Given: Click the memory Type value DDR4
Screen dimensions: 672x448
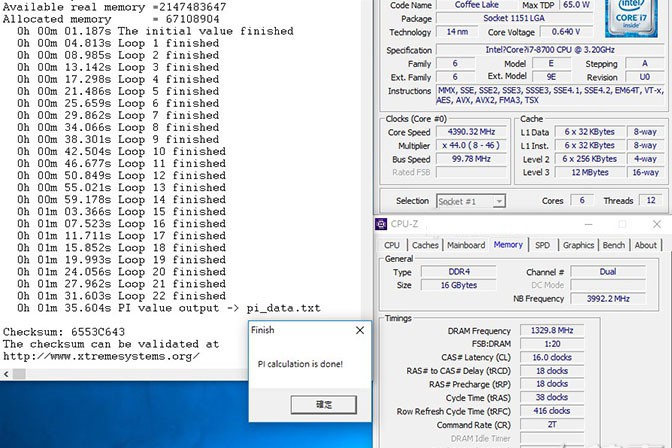Looking at the screenshot, I should coord(459,272).
